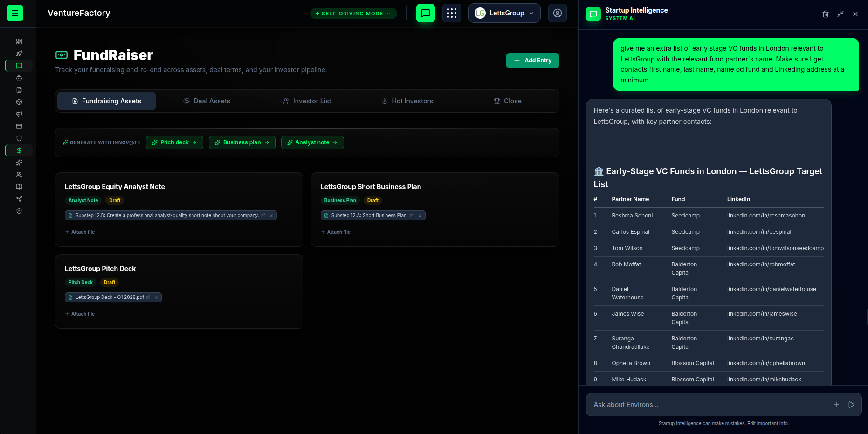
Task: Click the Analyst Note tag badge
Action: 83,200
